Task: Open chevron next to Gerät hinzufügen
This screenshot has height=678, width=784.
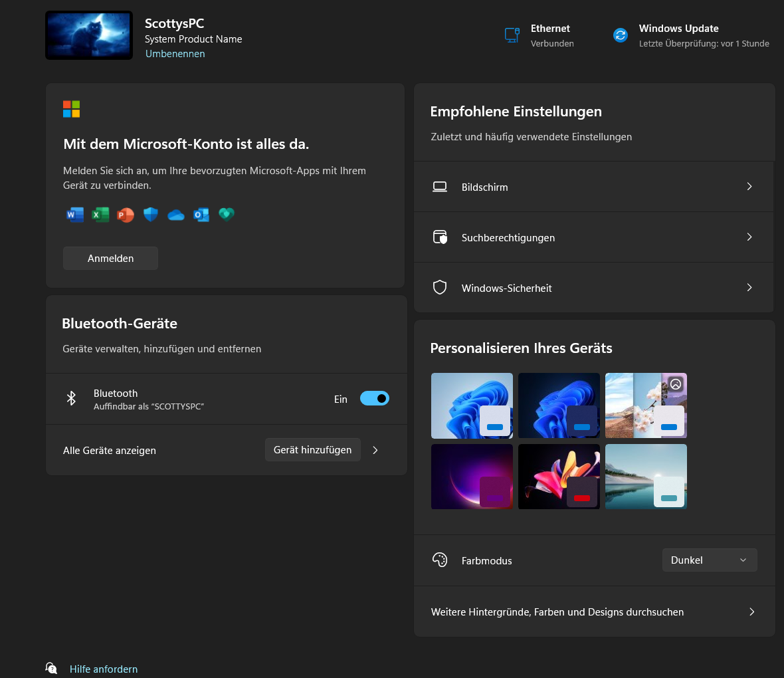Action: tap(375, 450)
